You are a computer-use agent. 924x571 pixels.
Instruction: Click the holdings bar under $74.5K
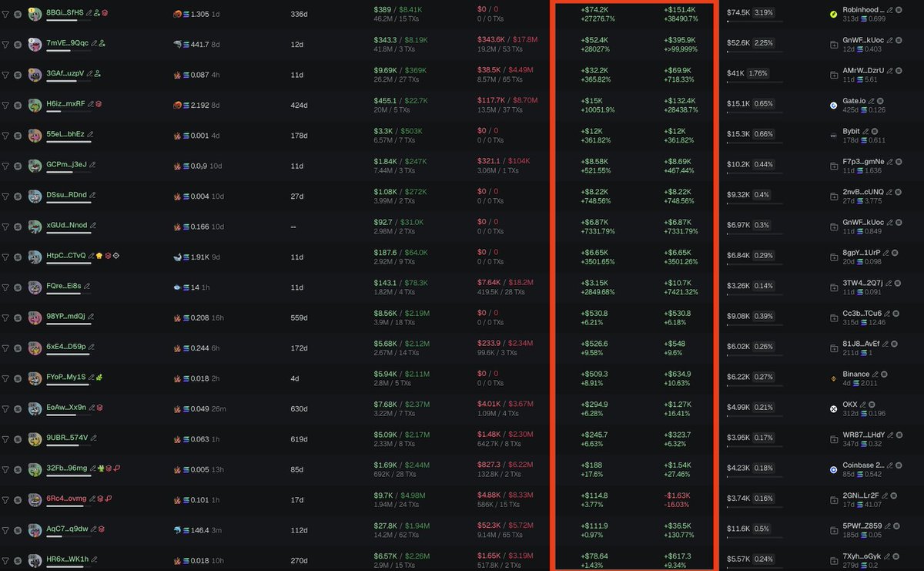[x=755, y=21]
